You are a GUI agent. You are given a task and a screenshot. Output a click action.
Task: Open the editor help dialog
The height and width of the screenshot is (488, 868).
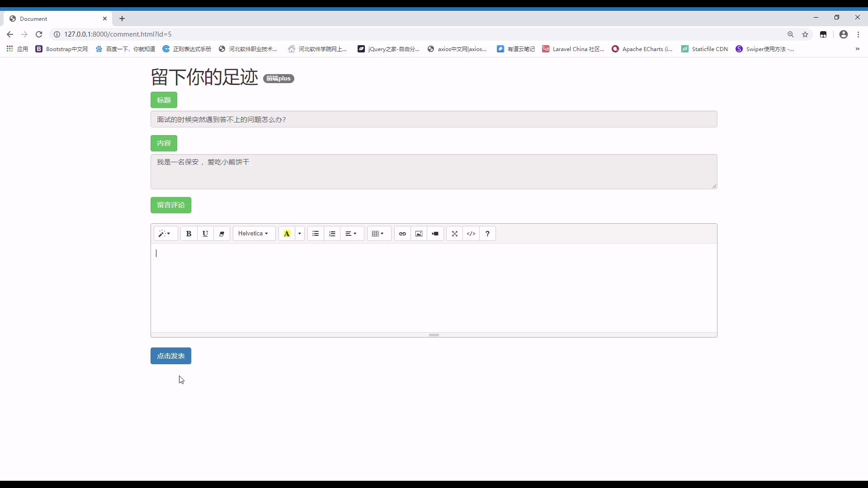tap(487, 234)
